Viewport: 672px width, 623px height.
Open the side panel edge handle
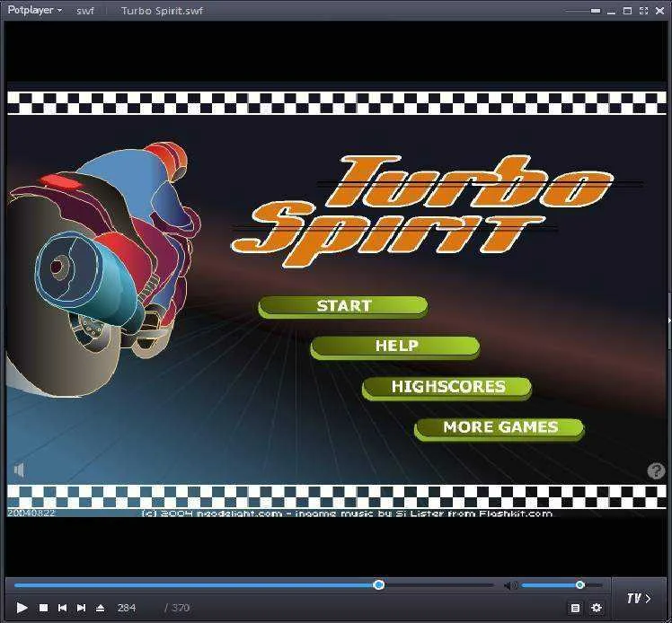(669, 320)
